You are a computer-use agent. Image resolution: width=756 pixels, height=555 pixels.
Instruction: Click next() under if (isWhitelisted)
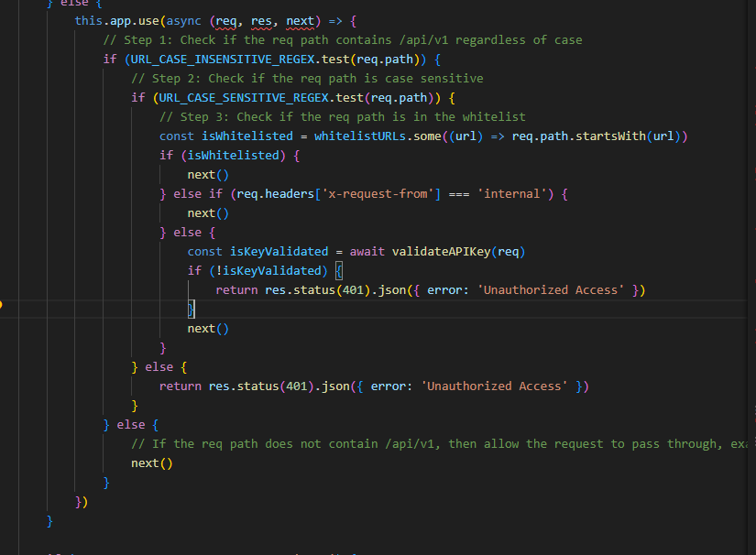(208, 175)
